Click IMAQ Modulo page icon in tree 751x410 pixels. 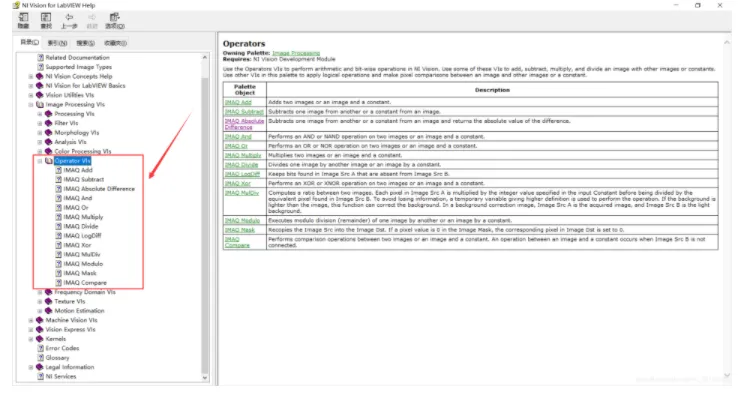pos(58,264)
